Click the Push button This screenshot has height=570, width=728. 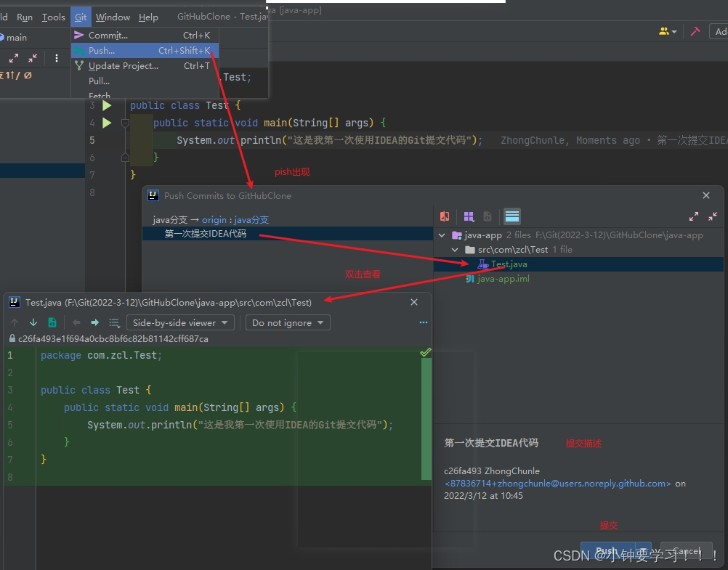coord(607,551)
